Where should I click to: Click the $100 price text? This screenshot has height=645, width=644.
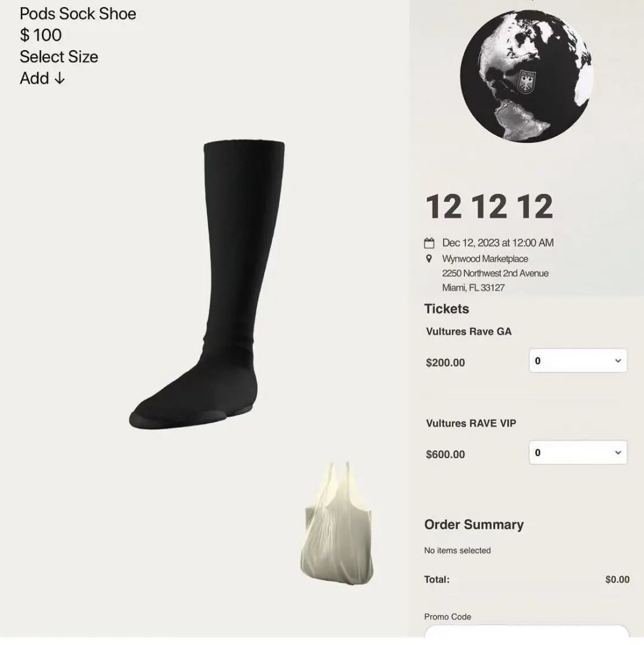(41, 35)
